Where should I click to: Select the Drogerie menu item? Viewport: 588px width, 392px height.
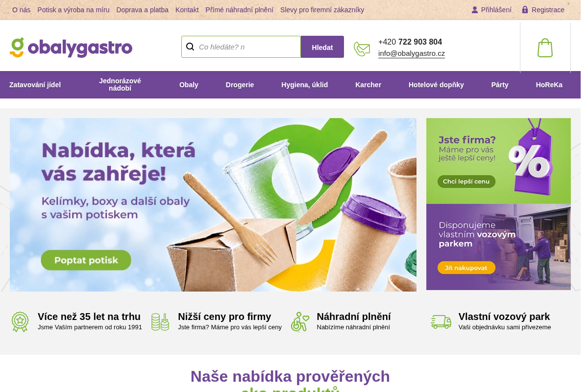[x=240, y=85]
